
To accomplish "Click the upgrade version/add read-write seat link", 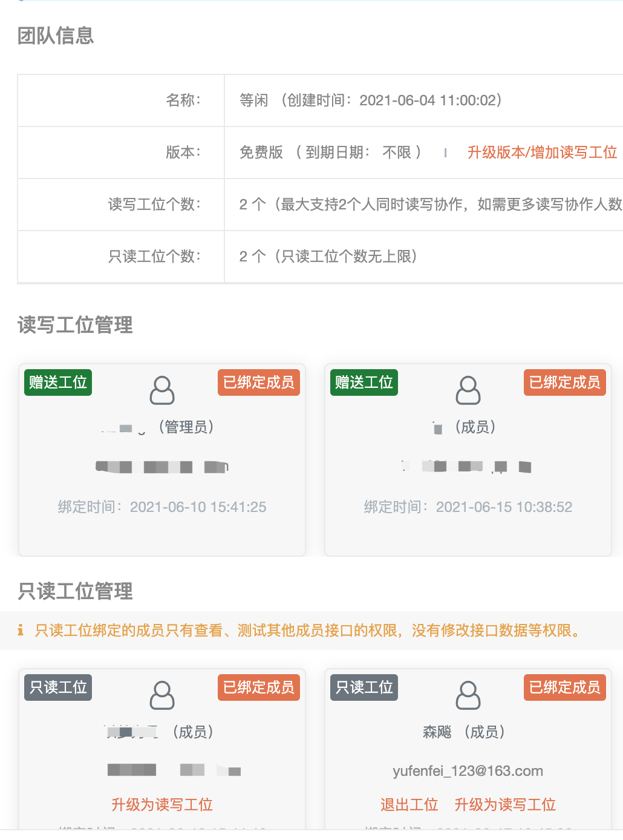I will pos(542,153).
